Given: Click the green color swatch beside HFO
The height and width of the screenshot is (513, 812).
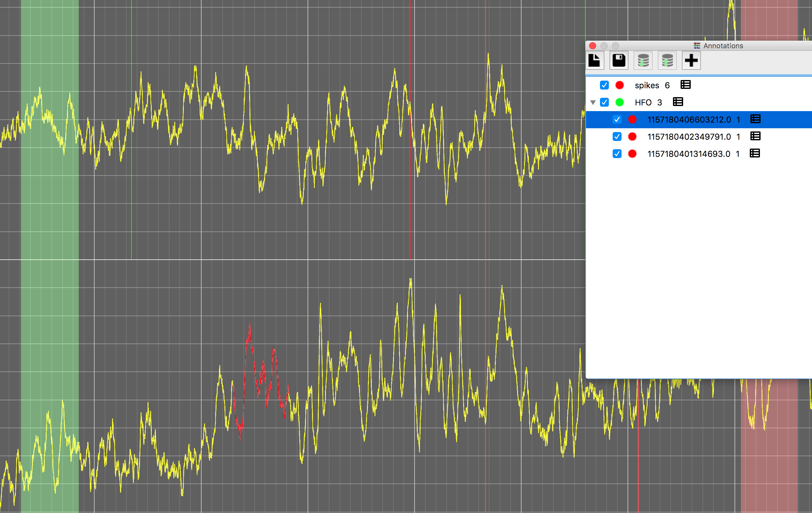Looking at the screenshot, I should [x=619, y=102].
